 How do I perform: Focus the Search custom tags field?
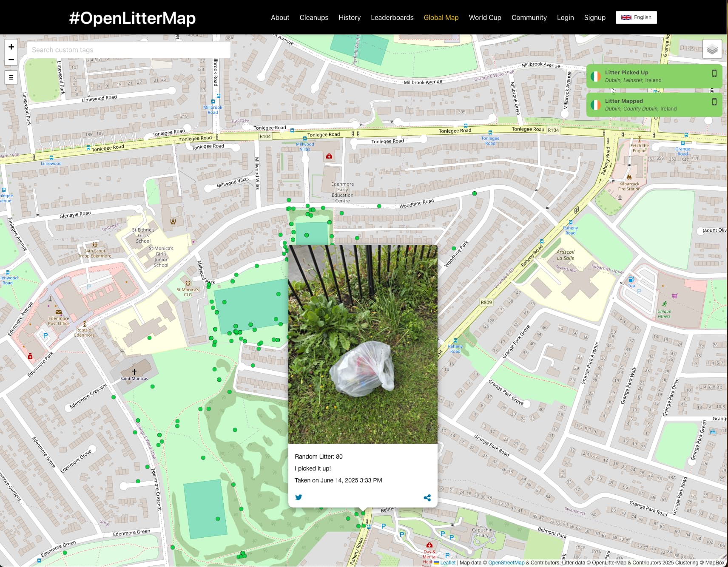coord(128,50)
